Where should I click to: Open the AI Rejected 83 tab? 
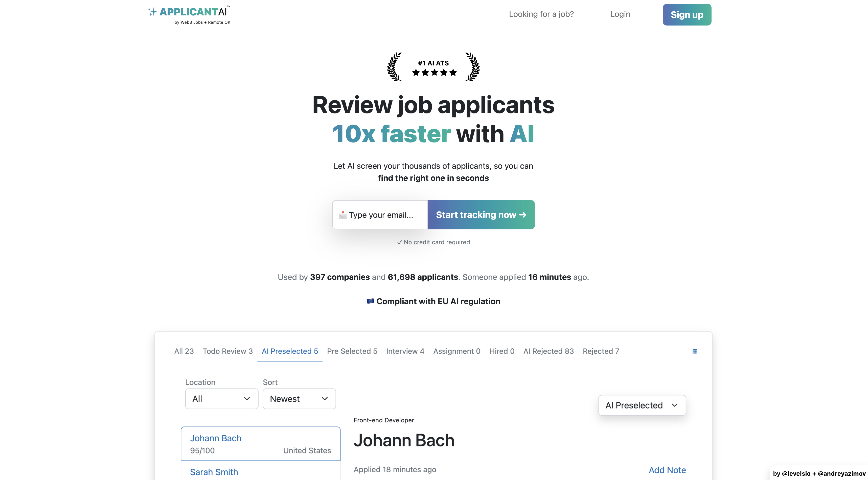[548, 351]
